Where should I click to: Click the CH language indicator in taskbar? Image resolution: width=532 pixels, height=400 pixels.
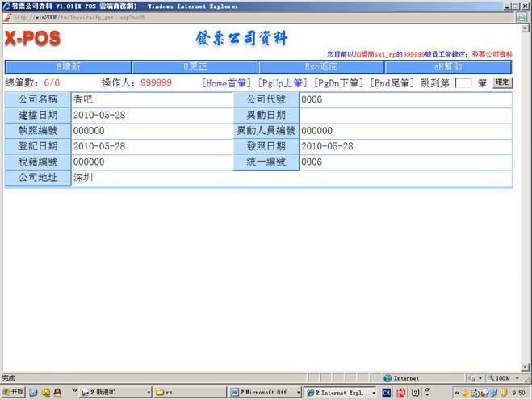[387, 392]
